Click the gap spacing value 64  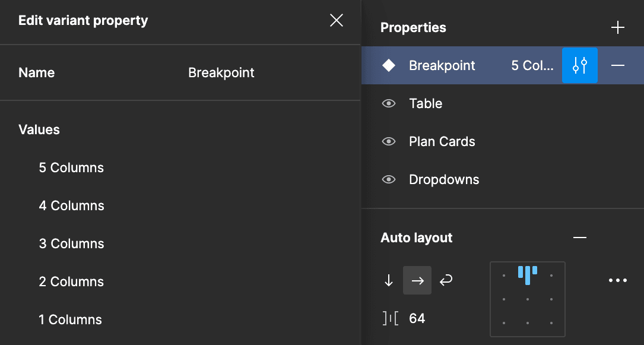pyautogui.click(x=417, y=318)
